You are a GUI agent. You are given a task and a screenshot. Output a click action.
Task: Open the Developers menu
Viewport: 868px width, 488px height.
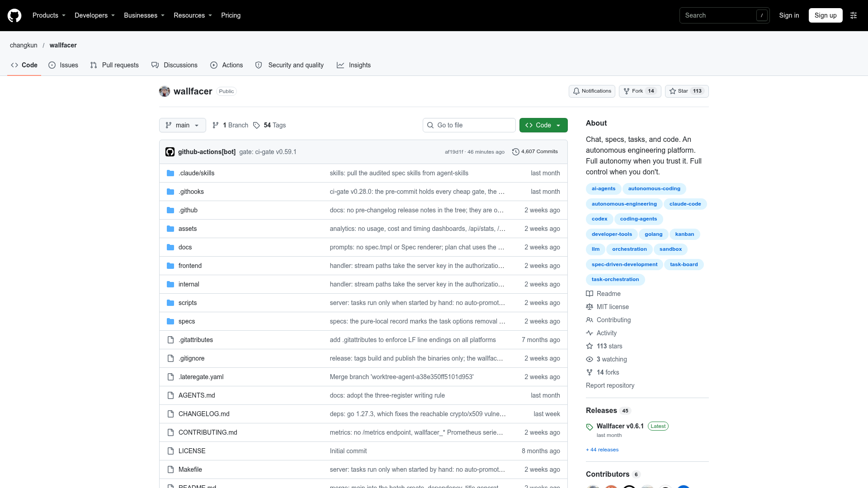click(x=94, y=15)
